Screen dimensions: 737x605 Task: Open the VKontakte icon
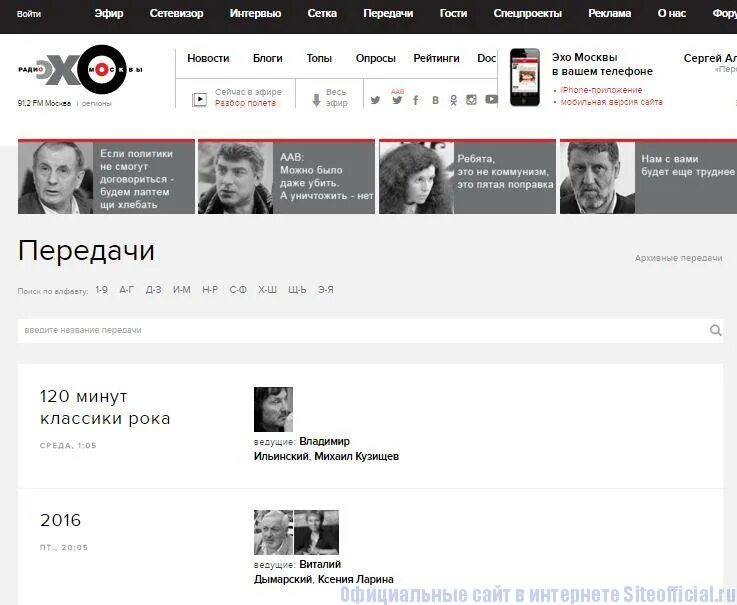tap(435, 100)
